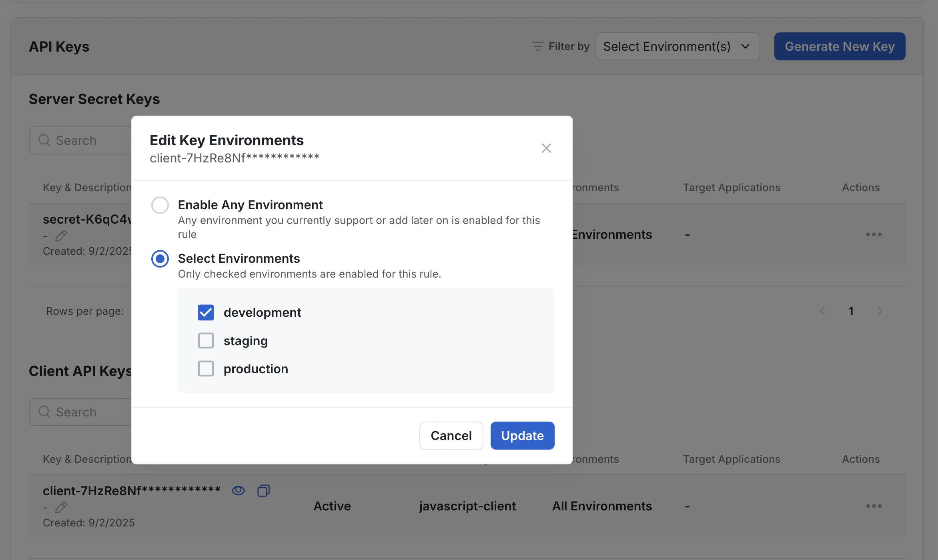Go to the next page of server keys
This screenshot has height=560, width=938.
[x=880, y=311]
